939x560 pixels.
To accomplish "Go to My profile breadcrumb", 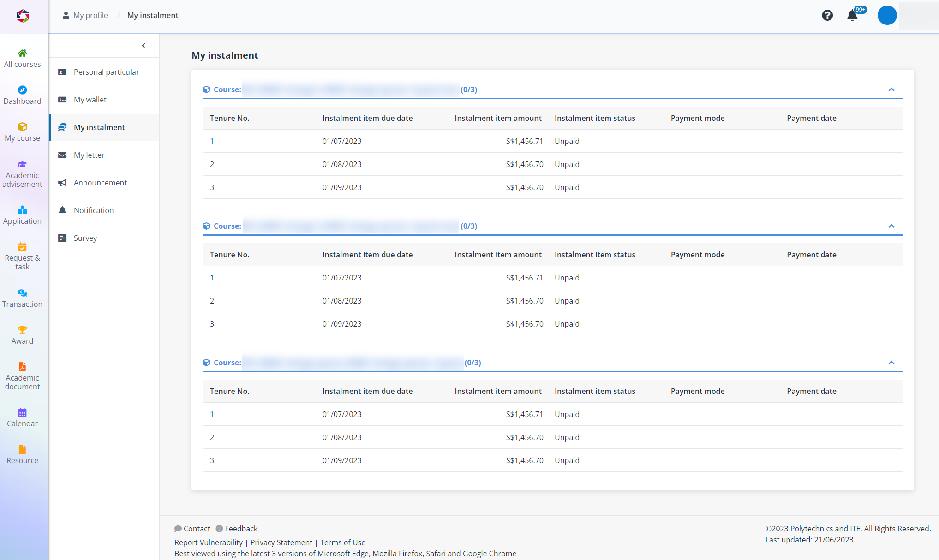I will [x=85, y=15].
